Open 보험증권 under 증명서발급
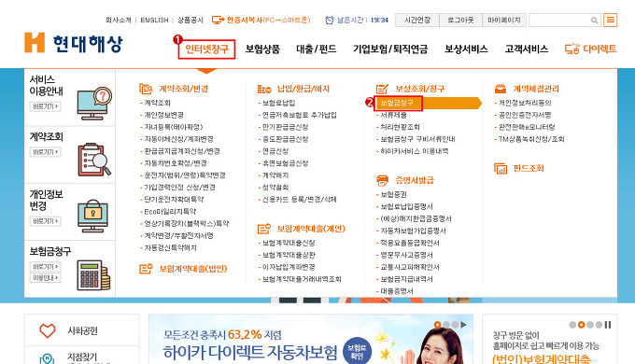 [393, 195]
